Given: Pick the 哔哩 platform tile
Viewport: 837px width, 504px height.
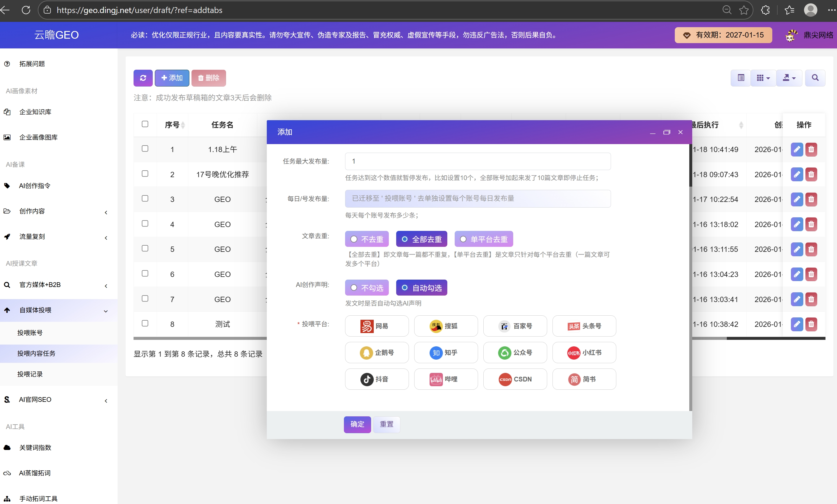Looking at the screenshot, I should 446,379.
